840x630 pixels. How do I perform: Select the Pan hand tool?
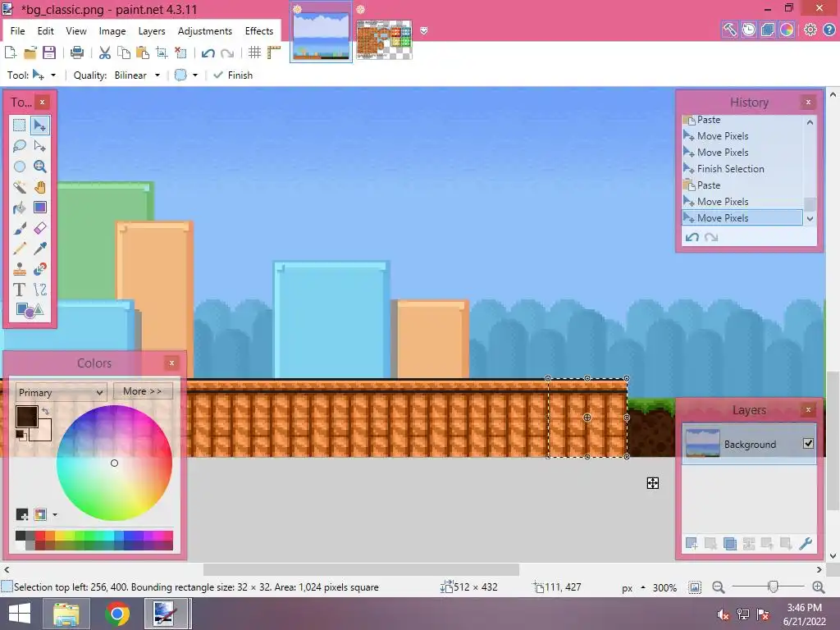click(39, 187)
